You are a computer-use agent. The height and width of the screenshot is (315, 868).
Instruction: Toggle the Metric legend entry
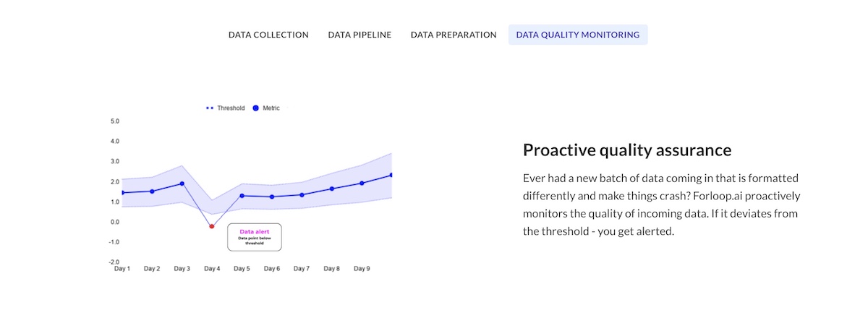coord(266,108)
